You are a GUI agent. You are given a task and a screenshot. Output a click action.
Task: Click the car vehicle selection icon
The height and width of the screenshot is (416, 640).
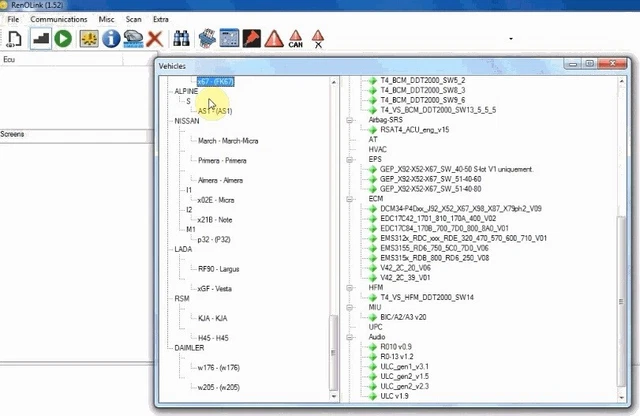click(133, 39)
